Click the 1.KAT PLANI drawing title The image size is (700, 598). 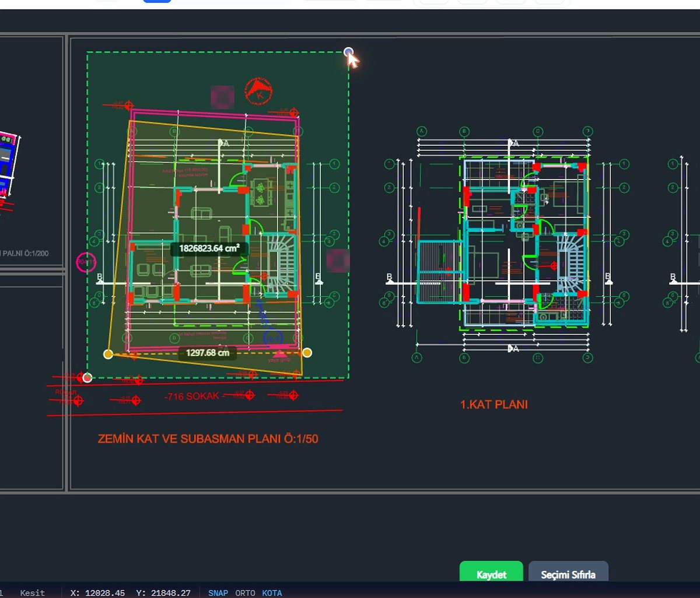coord(494,404)
